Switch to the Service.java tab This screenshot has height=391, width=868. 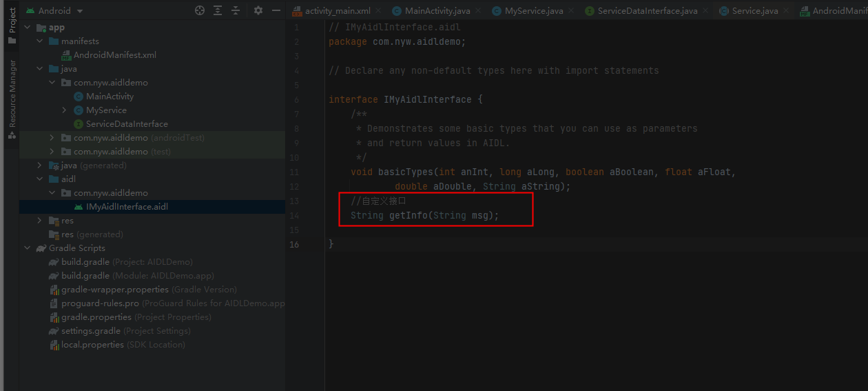tap(755, 11)
